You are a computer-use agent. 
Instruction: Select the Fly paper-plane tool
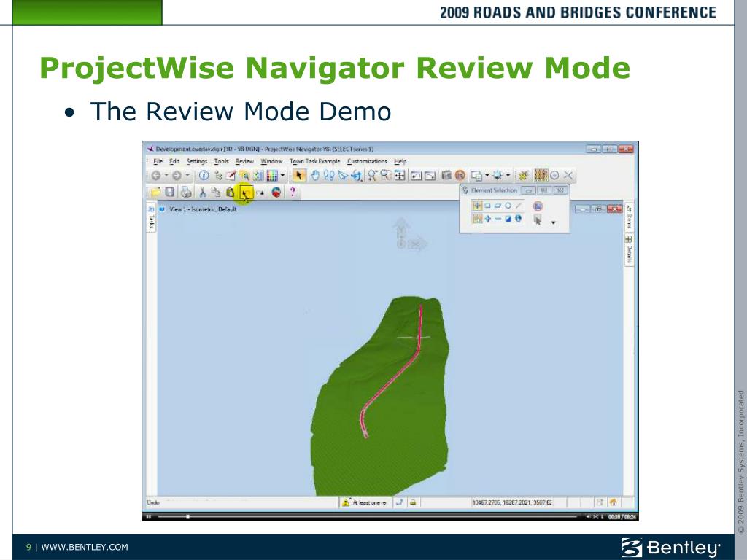(x=343, y=176)
